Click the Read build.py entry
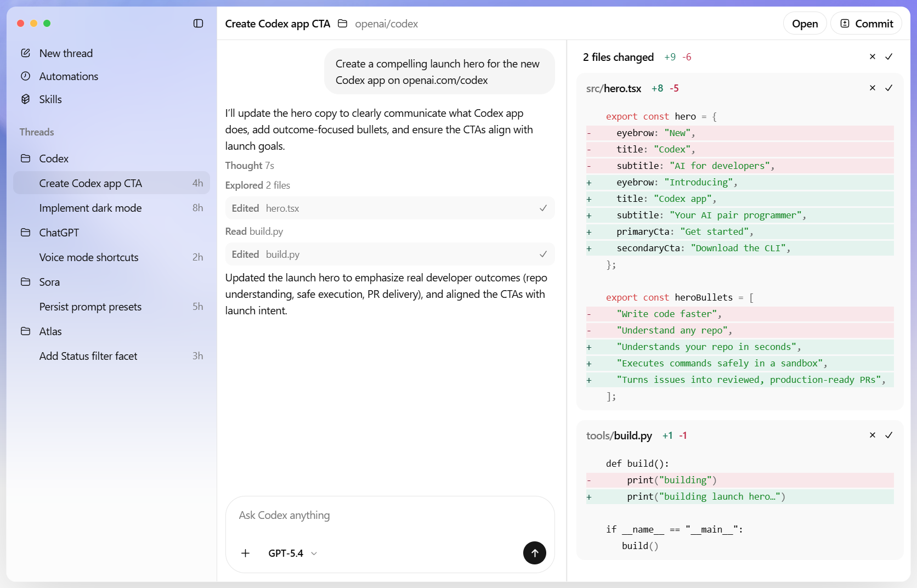 click(254, 231)
